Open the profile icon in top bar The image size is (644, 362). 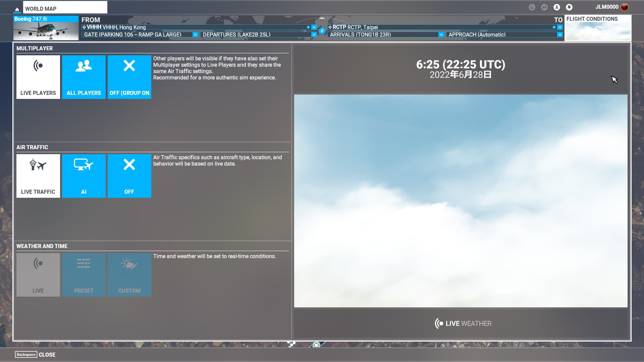point(557,7)
